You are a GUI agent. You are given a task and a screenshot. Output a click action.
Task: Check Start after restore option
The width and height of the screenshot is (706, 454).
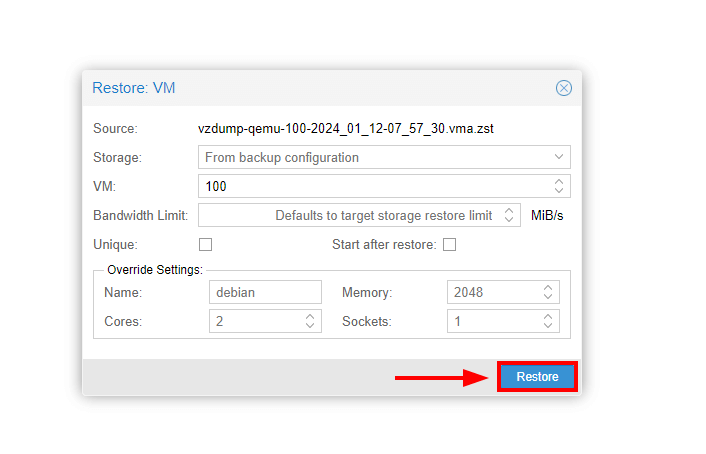pyautogui.click(x=449, y=244)
